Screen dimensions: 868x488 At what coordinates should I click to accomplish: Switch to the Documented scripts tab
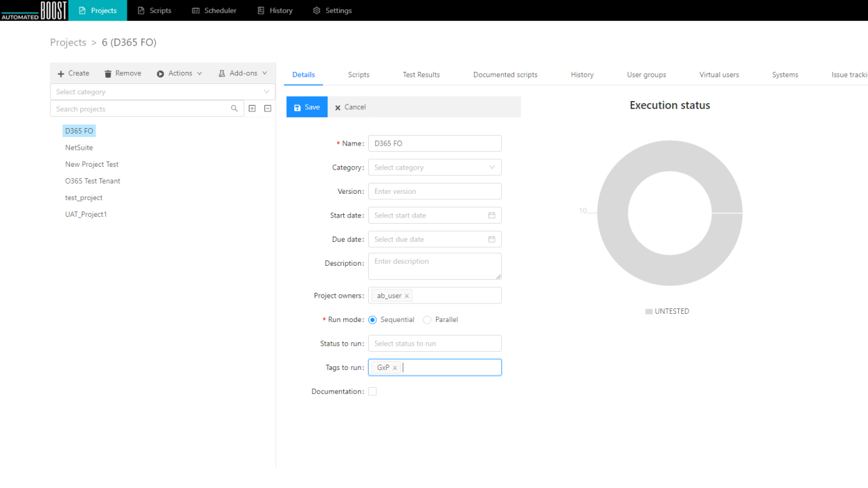pos(505,75)
